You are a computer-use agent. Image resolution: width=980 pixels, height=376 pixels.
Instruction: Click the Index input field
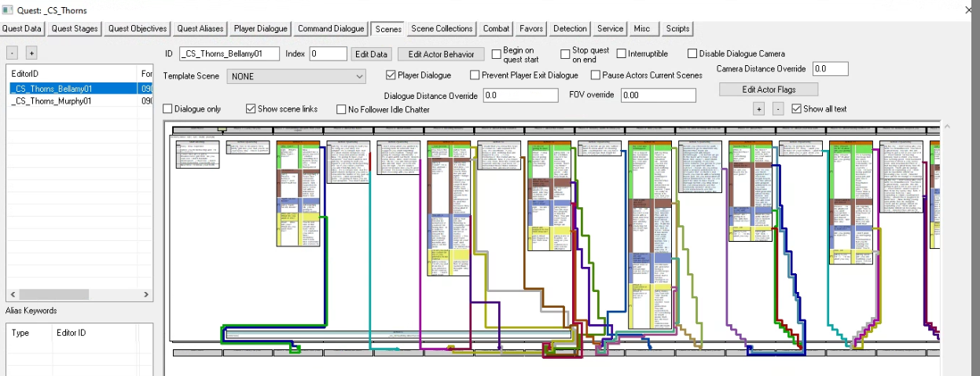pos(328,54)
